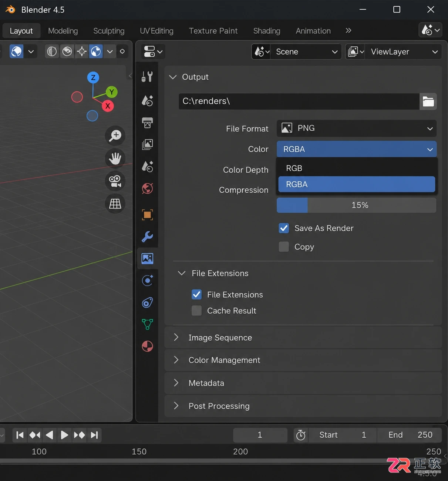Close the Color RGBA dropdown
The height and width of the screenshot is (481, 448).
357,149
